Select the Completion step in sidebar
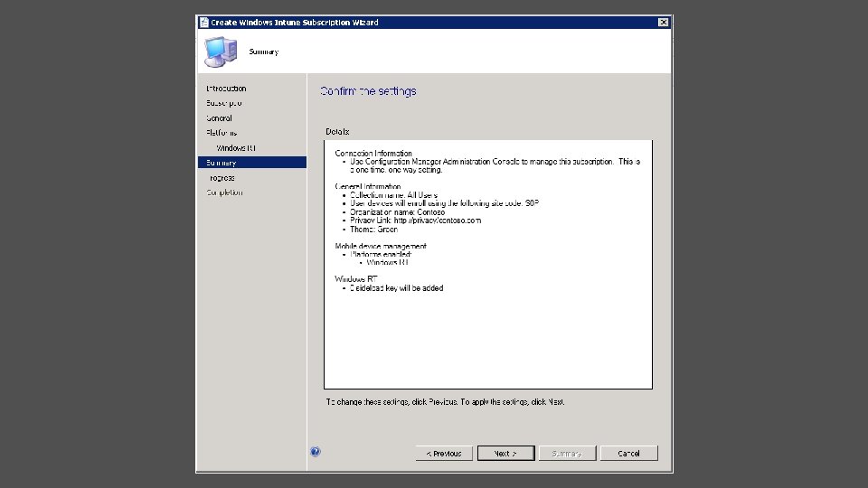 tap(224, 192)
